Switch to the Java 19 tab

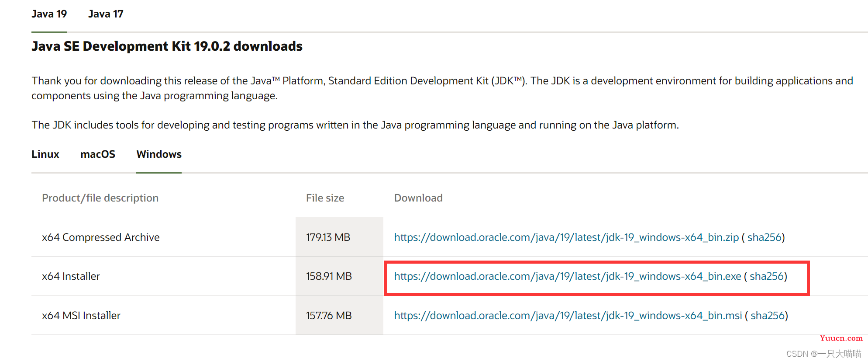[49, 14]
